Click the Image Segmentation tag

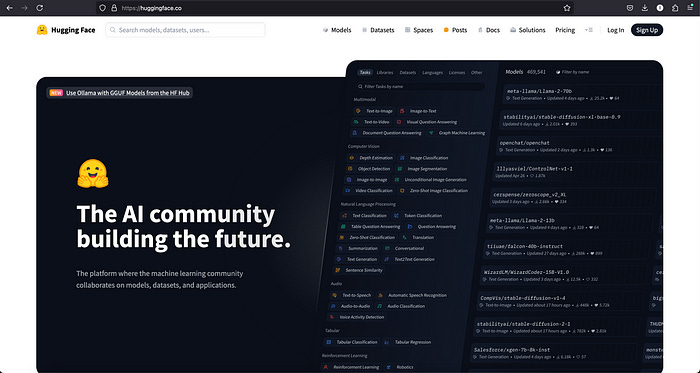tap(422, 169)
